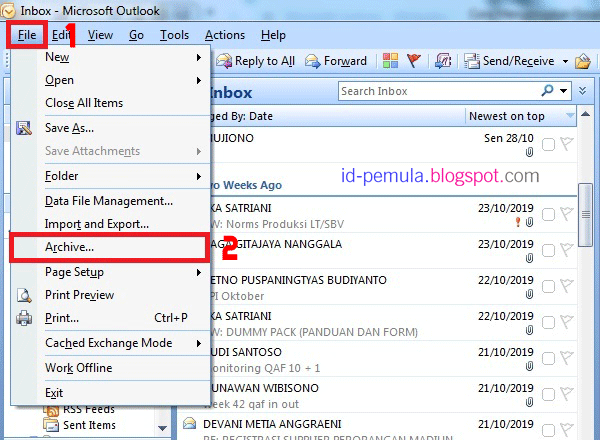Click the message list scroll up arrow

pos(585,114)
